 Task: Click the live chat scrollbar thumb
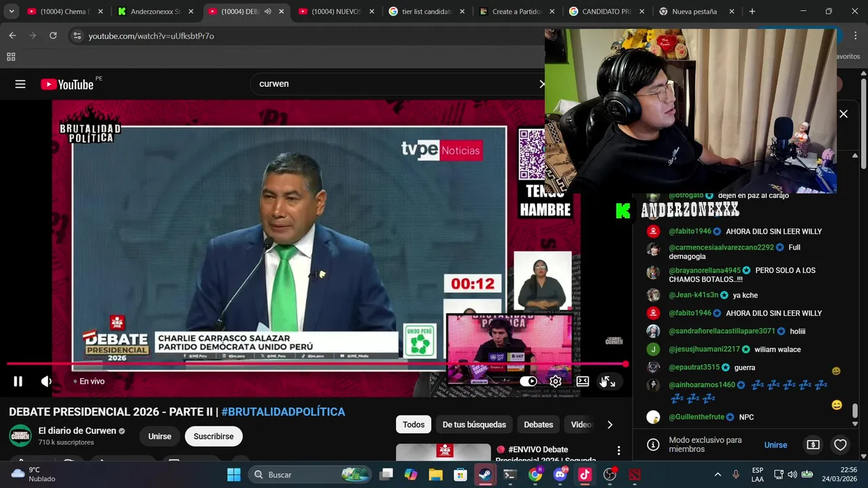click(855, 411)
